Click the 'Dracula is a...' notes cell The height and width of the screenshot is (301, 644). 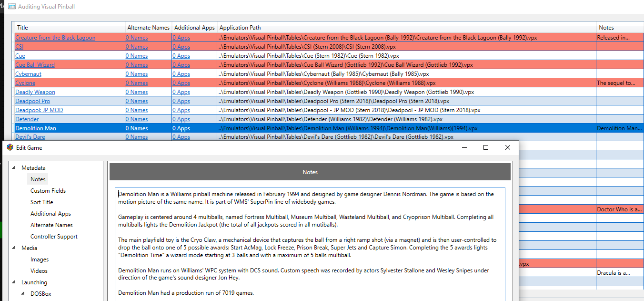pos(620,273)
